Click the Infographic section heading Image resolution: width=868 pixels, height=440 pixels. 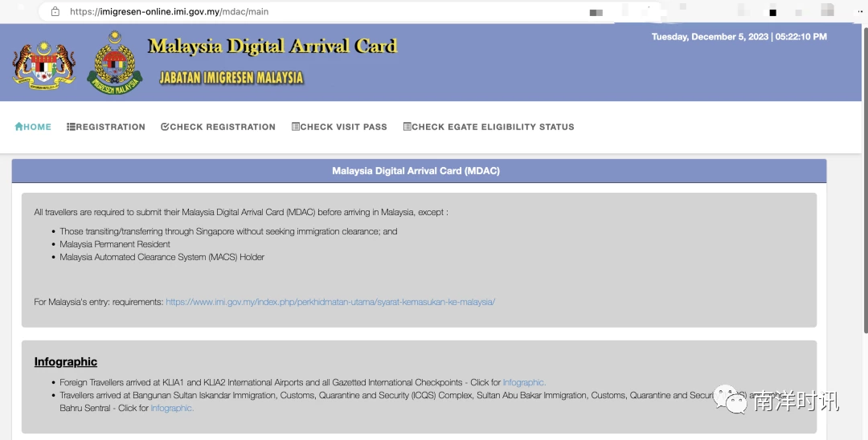(x=66, y=361)
